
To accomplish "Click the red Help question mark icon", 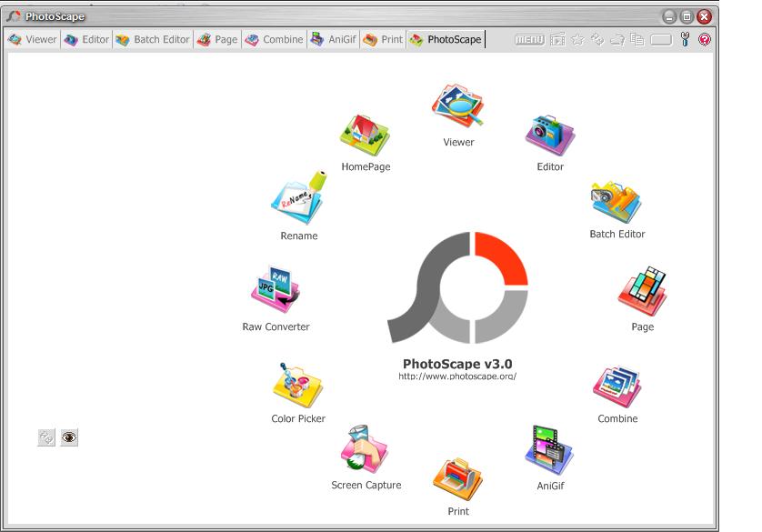I will coord(704,39).
